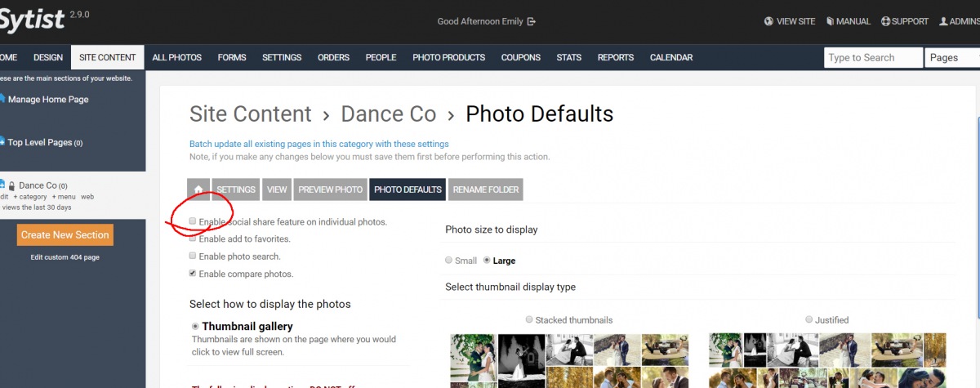The height and width of the screenshot is (388, 980).
Task: Open the CALENDAR menu
Action: [x=671, y=57]
